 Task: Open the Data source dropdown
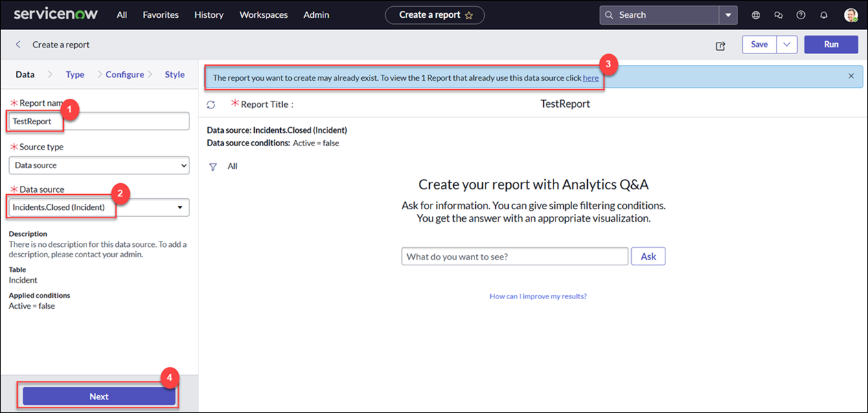(x=99, y=207)
